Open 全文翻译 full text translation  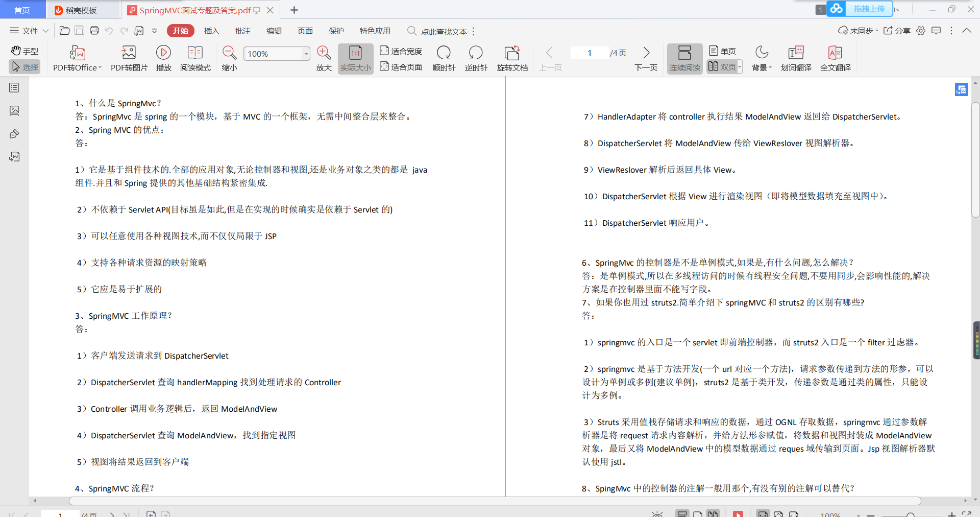[x=835, y=59]
